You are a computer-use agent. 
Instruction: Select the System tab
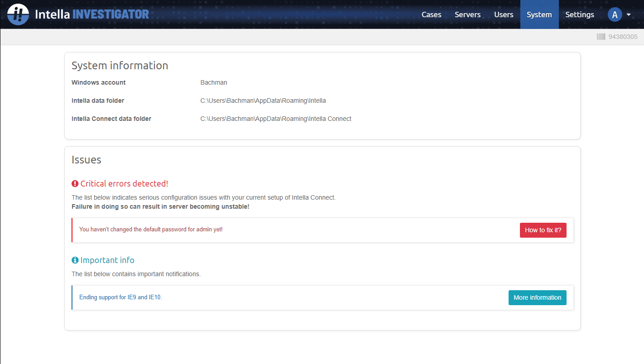[539, 14]
